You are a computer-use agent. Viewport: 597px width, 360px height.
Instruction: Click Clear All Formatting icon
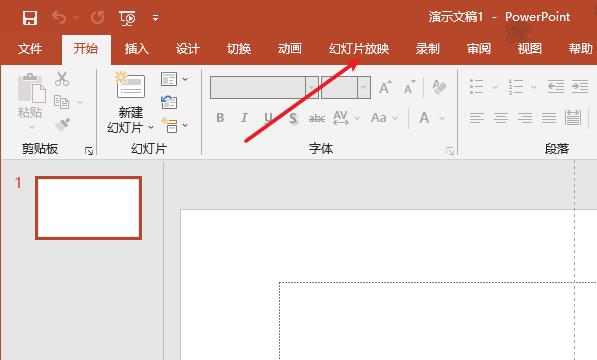[x=439, y=88]
